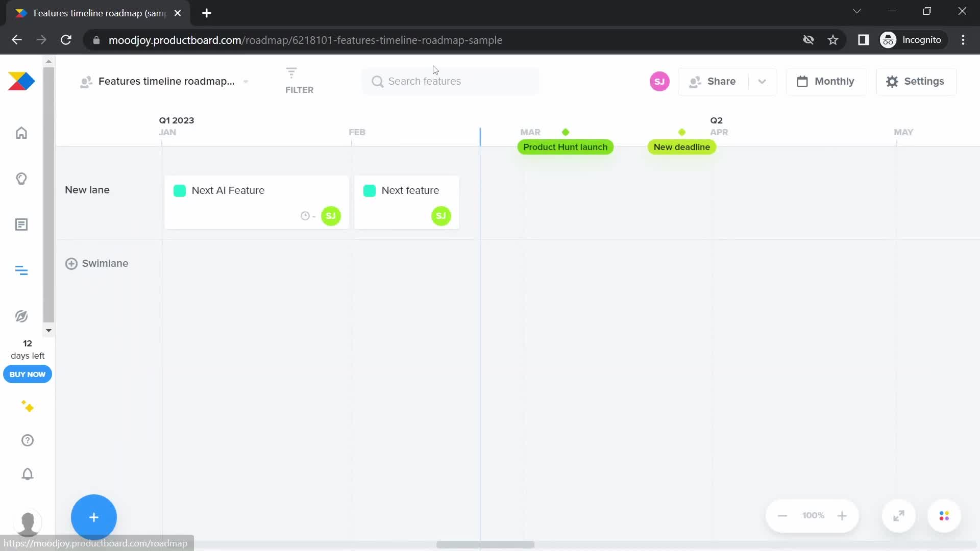Open Settings panel
980x551 pixels.
914,81
